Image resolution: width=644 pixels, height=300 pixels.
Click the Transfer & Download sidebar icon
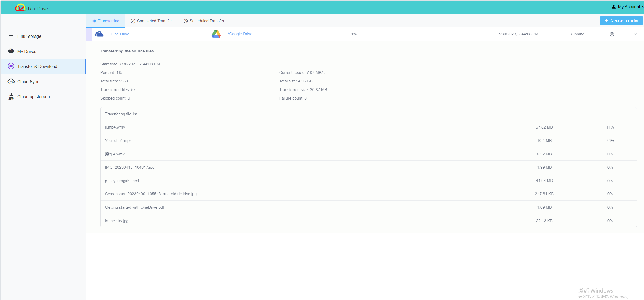[11, 66]
